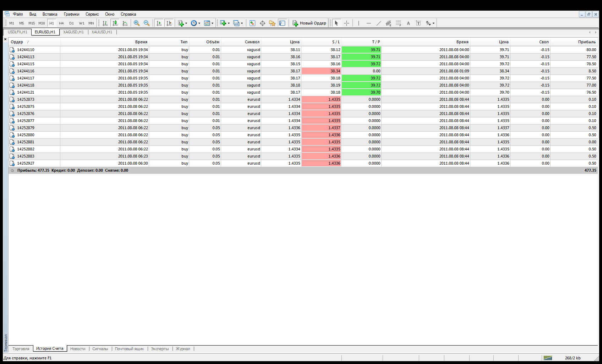The image size is (602, 364).
Task: Open the Profiles dropdown
Action: [238, 23]
